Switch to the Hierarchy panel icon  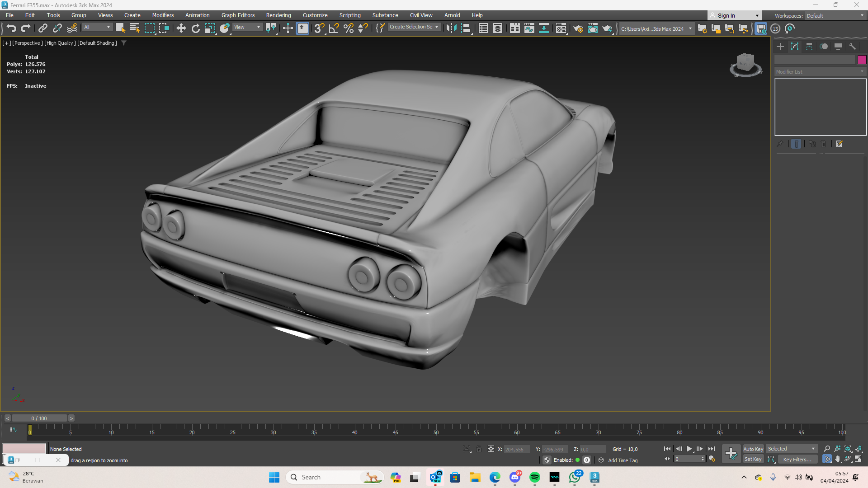coord(809,47)
